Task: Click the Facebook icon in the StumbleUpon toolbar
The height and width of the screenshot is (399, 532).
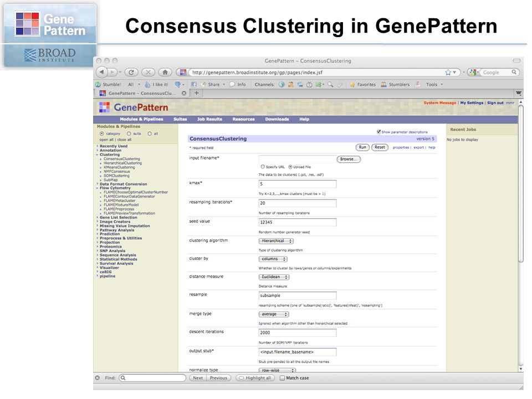Action: click(194, 84)
